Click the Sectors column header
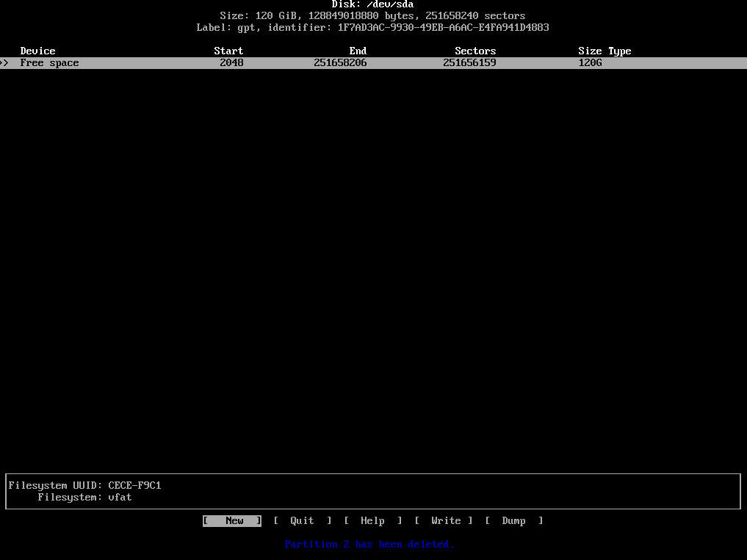Image resolution: width=747 pixels, height=560 pixels. click(475, 51)
